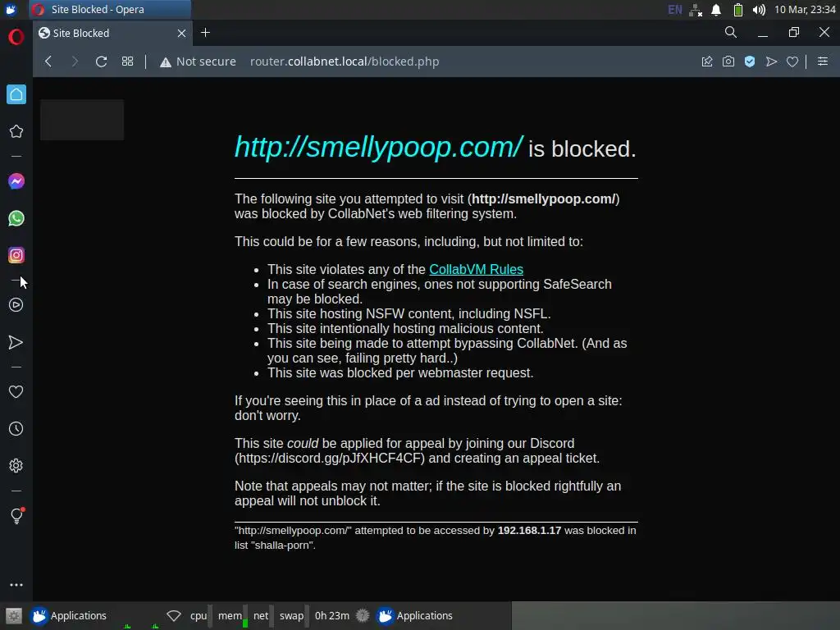Click the Discord invite URL text
The image size is (840, 630).
click(x=331, y=459)
